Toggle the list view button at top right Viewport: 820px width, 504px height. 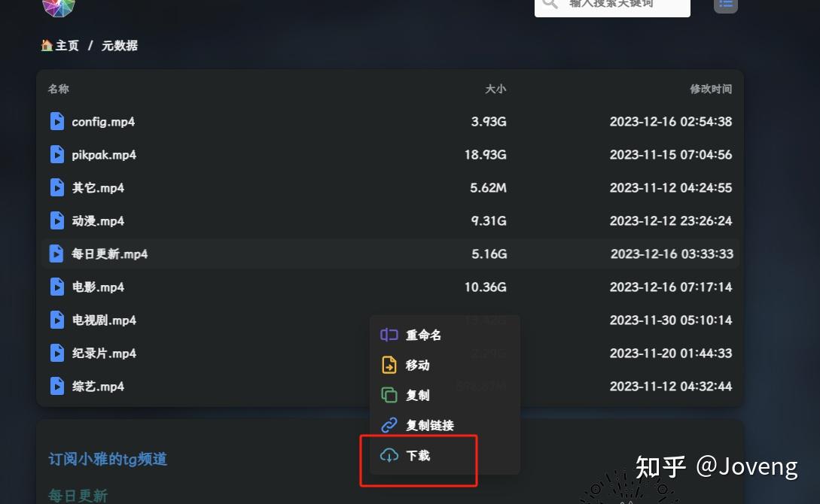(725, 5)
